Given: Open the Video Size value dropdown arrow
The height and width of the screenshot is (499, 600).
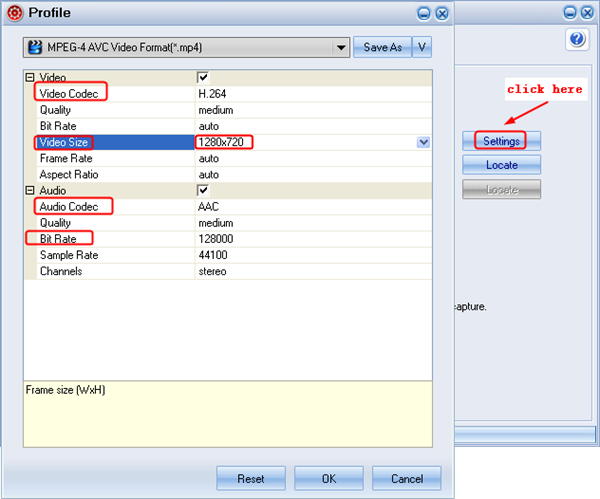Looking at the screenshot, I should 423,142.
